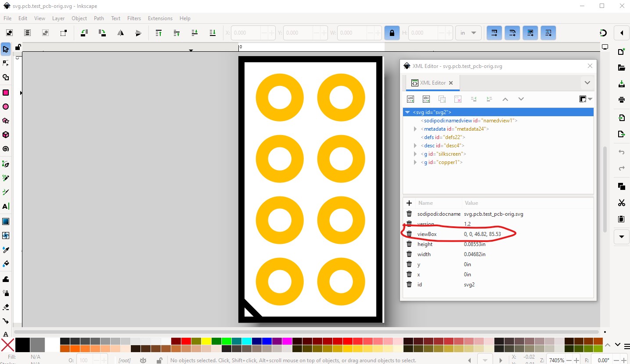Click the X coordinate input field
This screenshot has height=364, width=630.
point(246,33)
